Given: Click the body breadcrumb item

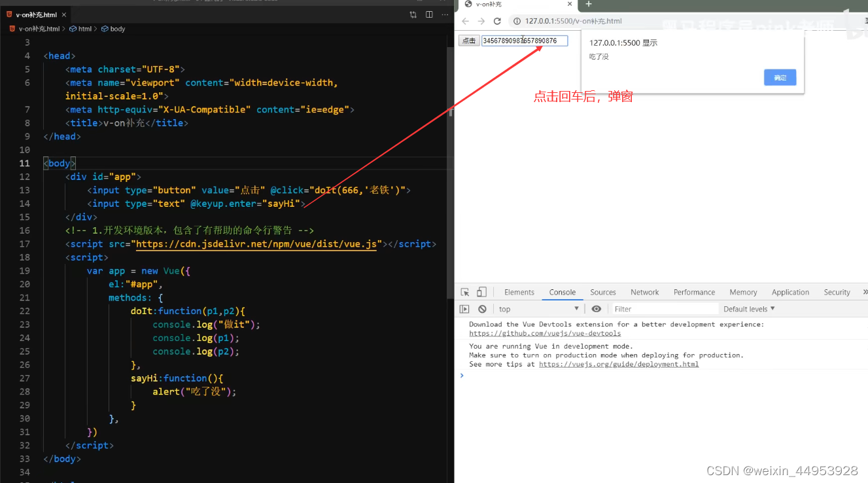Looking at the screenshot, I should [x=113, y=29].
